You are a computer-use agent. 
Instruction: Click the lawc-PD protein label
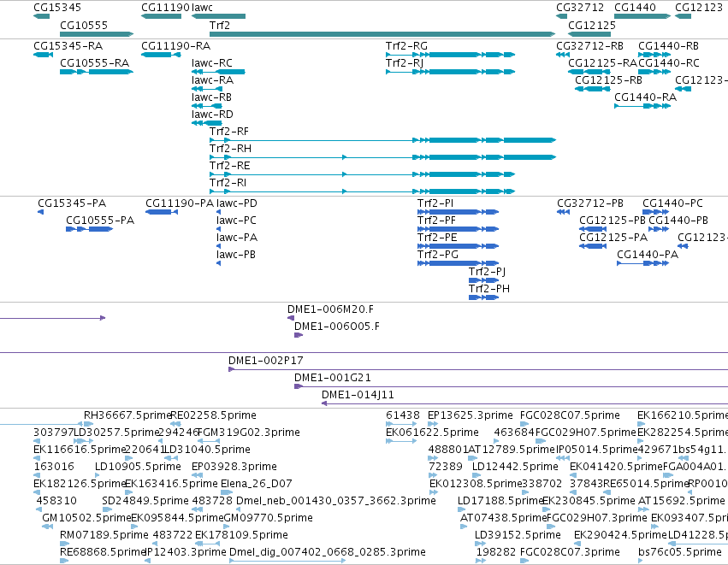(237, 203)
